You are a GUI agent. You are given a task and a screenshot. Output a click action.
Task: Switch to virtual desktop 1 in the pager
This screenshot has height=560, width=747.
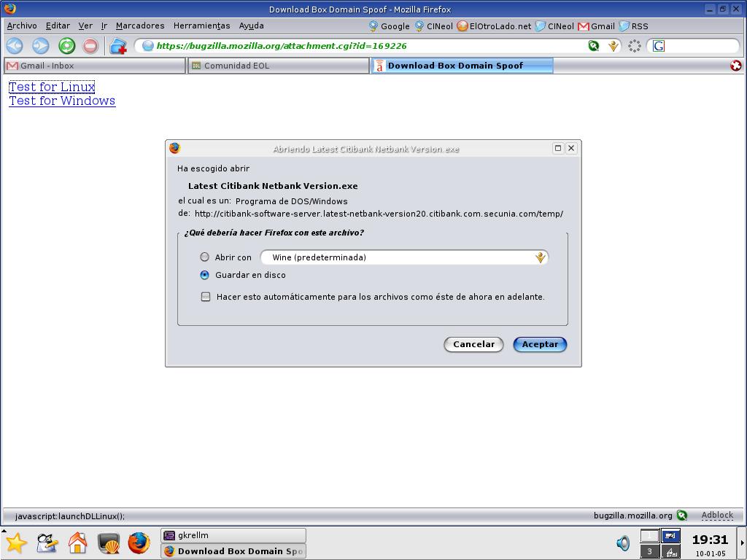coord(650,536)
